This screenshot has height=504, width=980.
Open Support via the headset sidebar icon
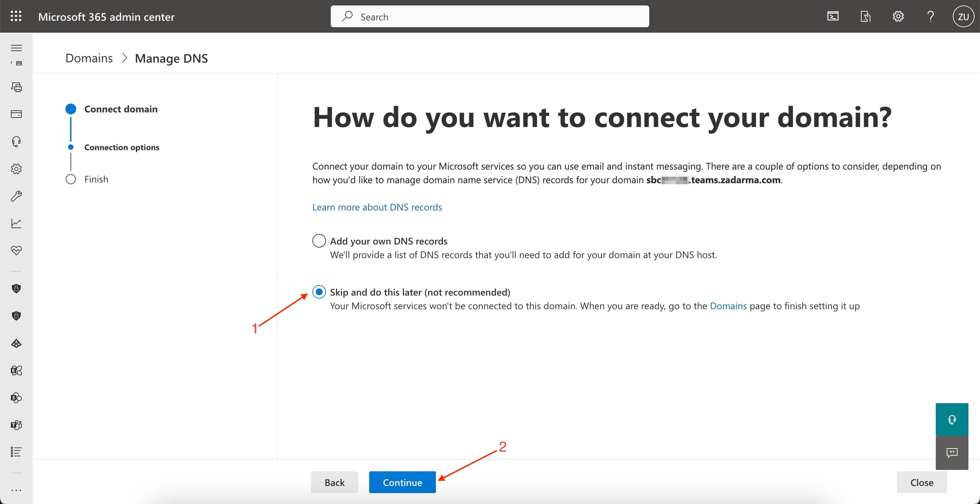click(x=16, y=141)
